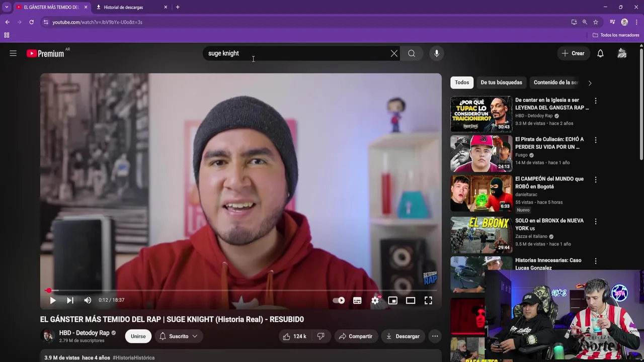The image size is (644, 362).
Task: Select the Todos filter chip
Action: pos(462,82)
